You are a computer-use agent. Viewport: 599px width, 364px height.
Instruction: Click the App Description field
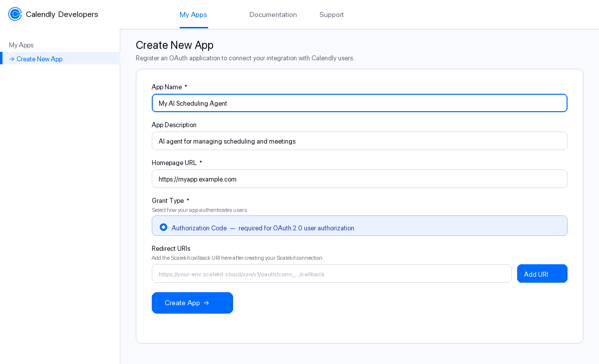pyautogui.click(x=359, y=141)
